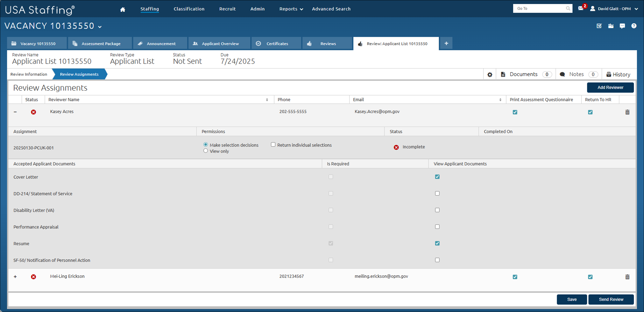
Task: Enable viewing DD-214/Statement of Service documents
Action: [x=437, y=193]
